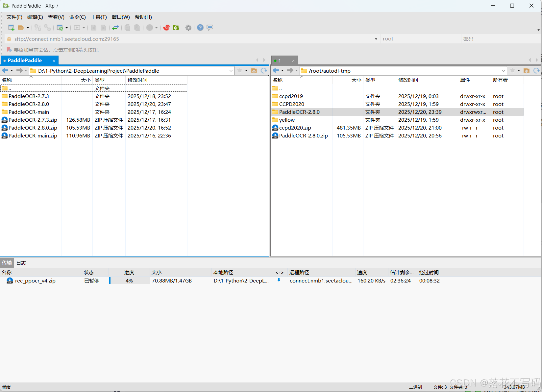Click the root username field

[x=421, y=39]
